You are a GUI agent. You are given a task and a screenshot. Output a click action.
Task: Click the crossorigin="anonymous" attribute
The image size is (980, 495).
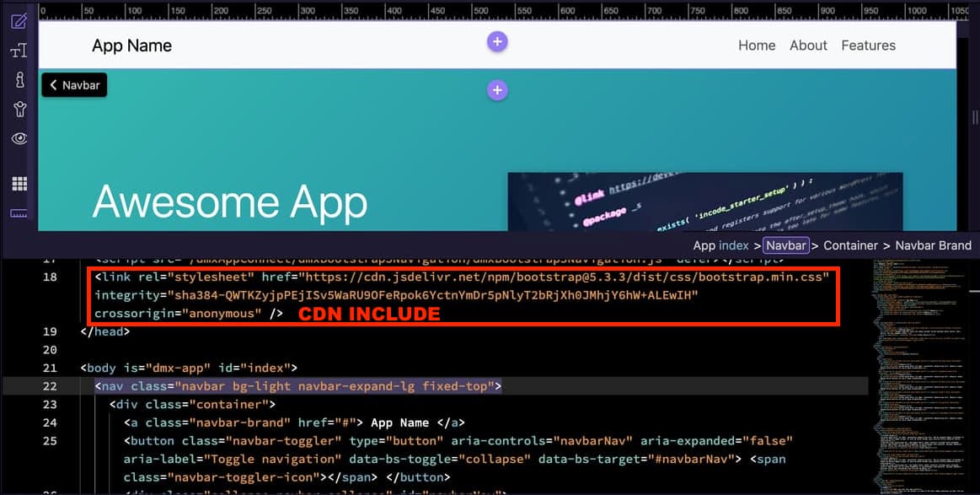178,314
